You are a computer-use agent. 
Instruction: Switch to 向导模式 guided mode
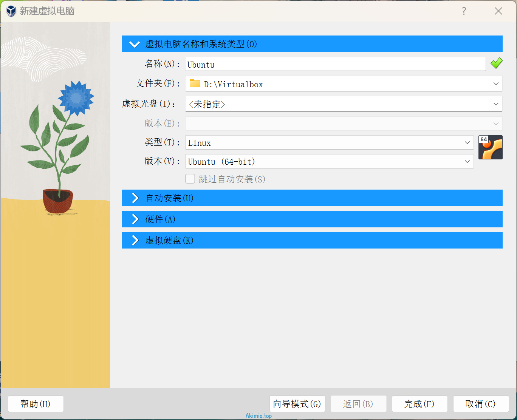coord(297,404)
